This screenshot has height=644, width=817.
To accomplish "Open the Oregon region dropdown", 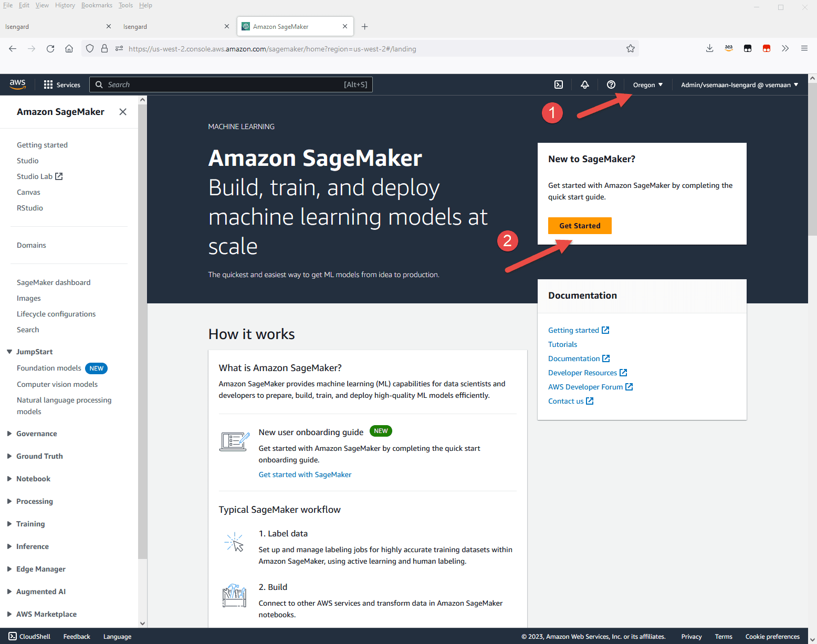I will coord(648,85).
